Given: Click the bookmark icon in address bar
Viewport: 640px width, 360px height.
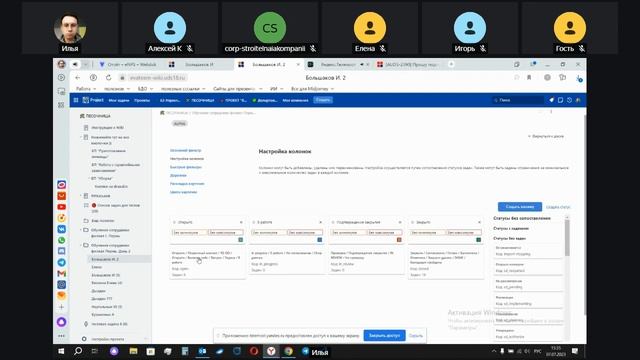Looking at the screenshot, I should click(529, 78).
